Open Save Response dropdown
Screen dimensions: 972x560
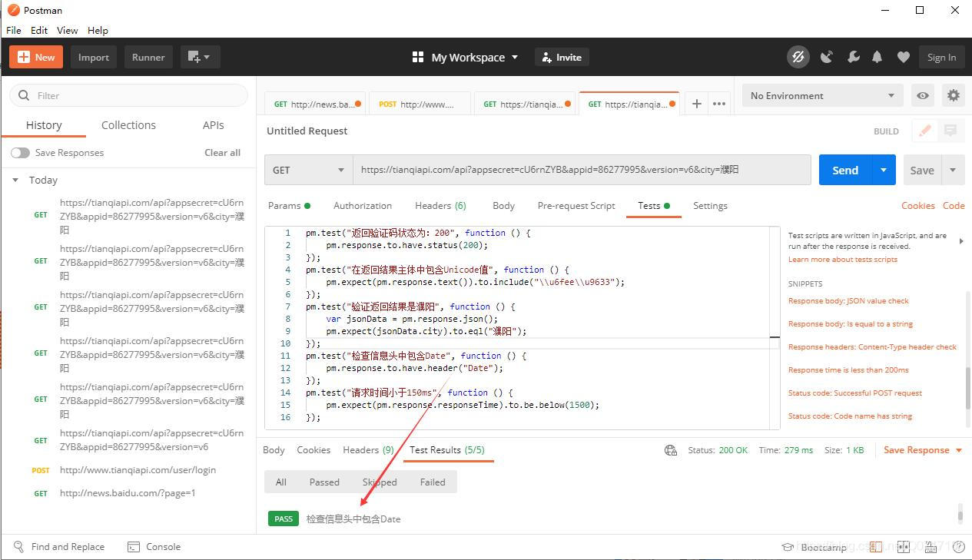pos(923,450)
